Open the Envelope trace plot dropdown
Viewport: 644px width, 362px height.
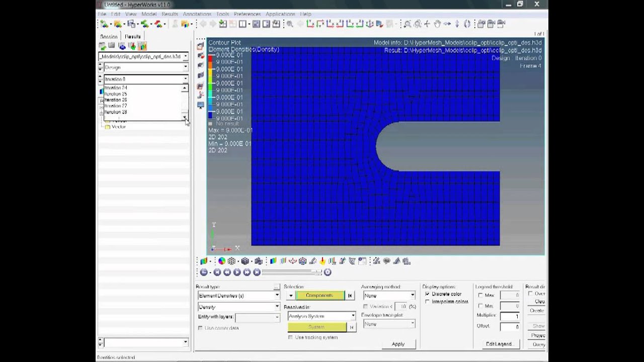[412, 324]
